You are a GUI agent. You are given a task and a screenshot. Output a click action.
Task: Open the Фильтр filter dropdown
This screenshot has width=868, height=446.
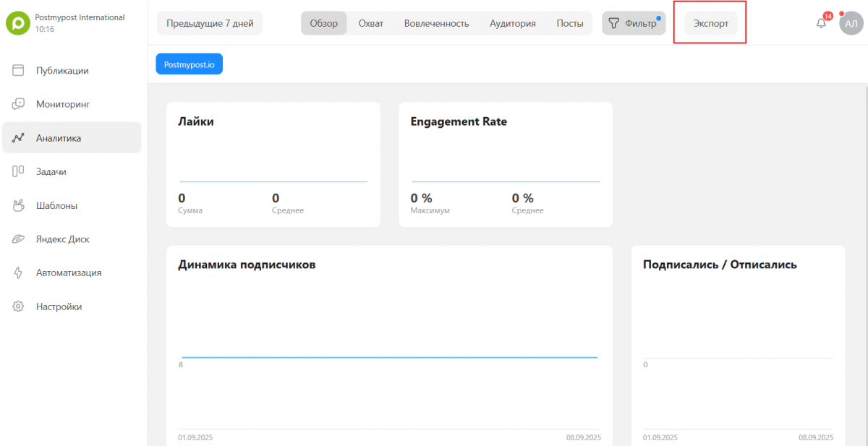(633, 23)
